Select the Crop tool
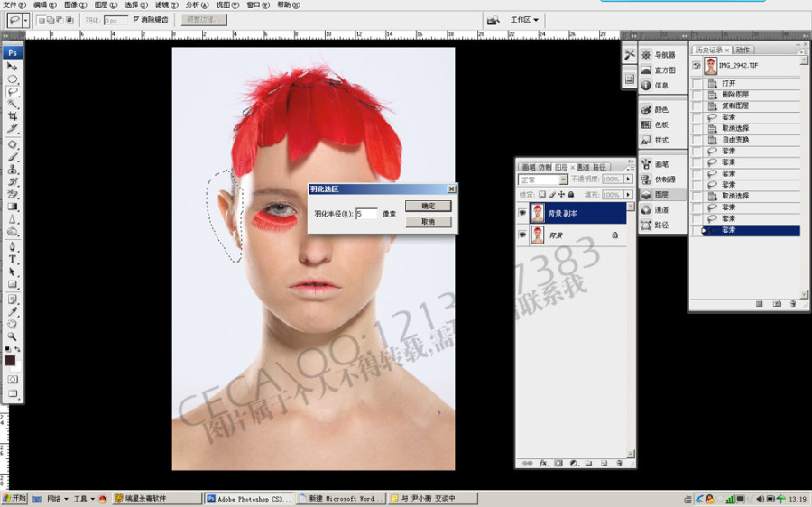 point(13,116)
